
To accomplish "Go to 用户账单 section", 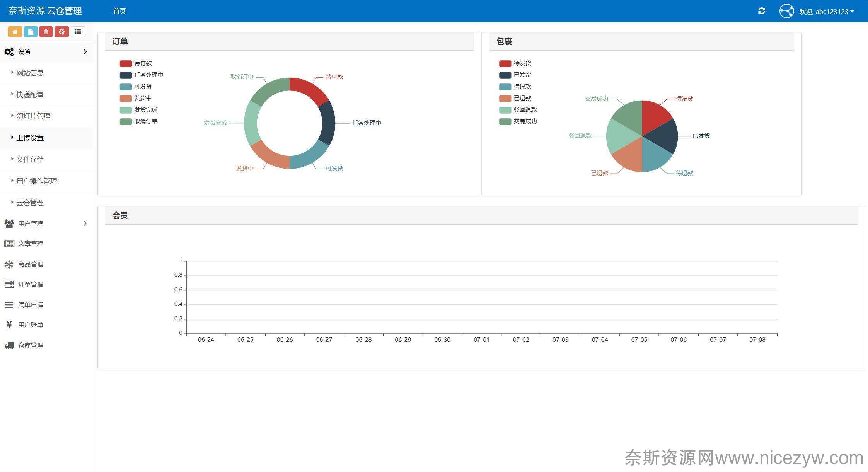I will 47,325.
